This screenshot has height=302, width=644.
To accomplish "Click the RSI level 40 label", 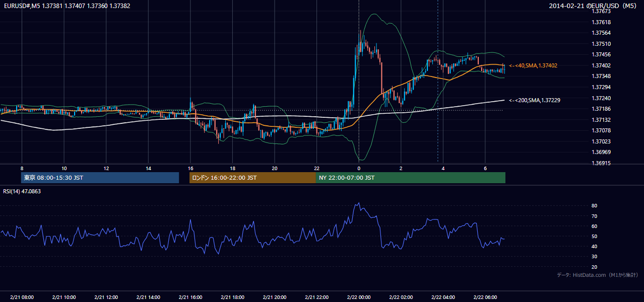I will [595, 246].
